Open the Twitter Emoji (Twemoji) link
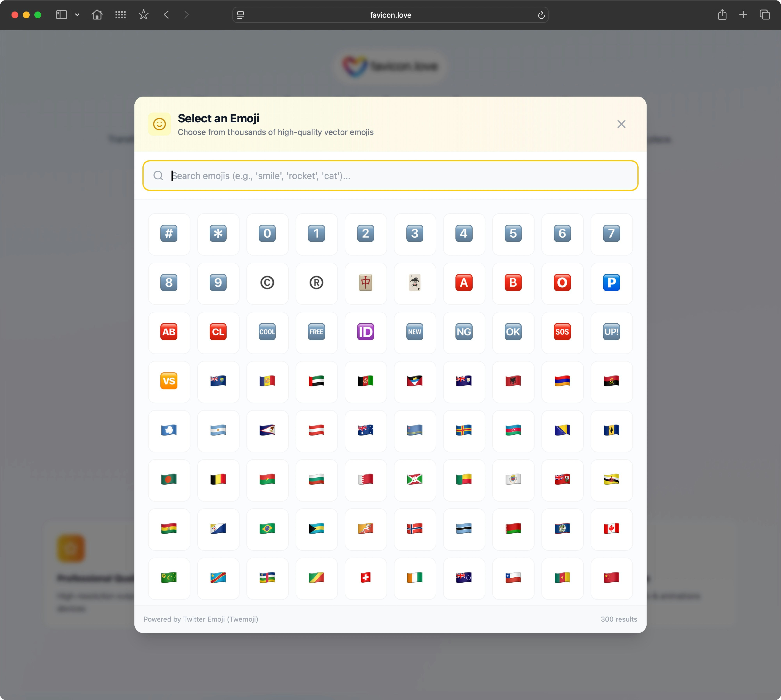Viewport: 781px width, 700px height. tap(220, 619)
